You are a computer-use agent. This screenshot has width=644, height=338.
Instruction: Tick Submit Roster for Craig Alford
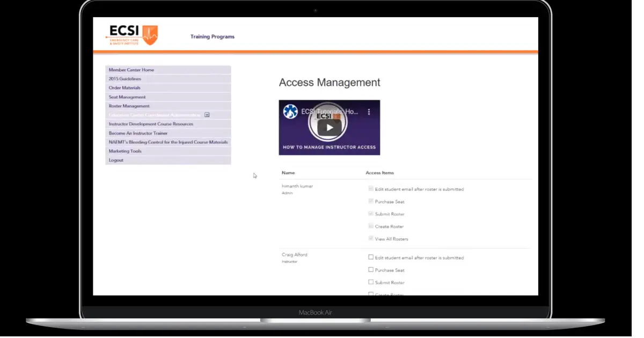click(x=371, y=282)
